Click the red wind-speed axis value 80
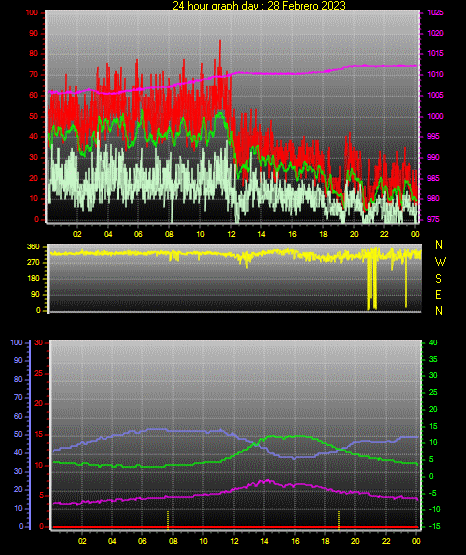This screenshot has width=466, height=555. pyautogui.click(x=33, y=54)
